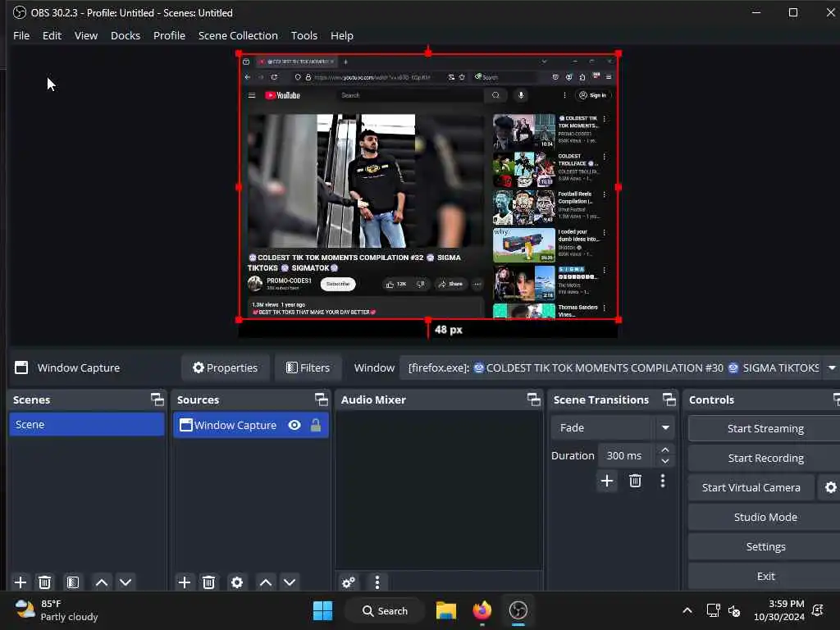Open the Scene Collection menu
Viewport: 840px width, 630px height.
click(x=238, y=35)
